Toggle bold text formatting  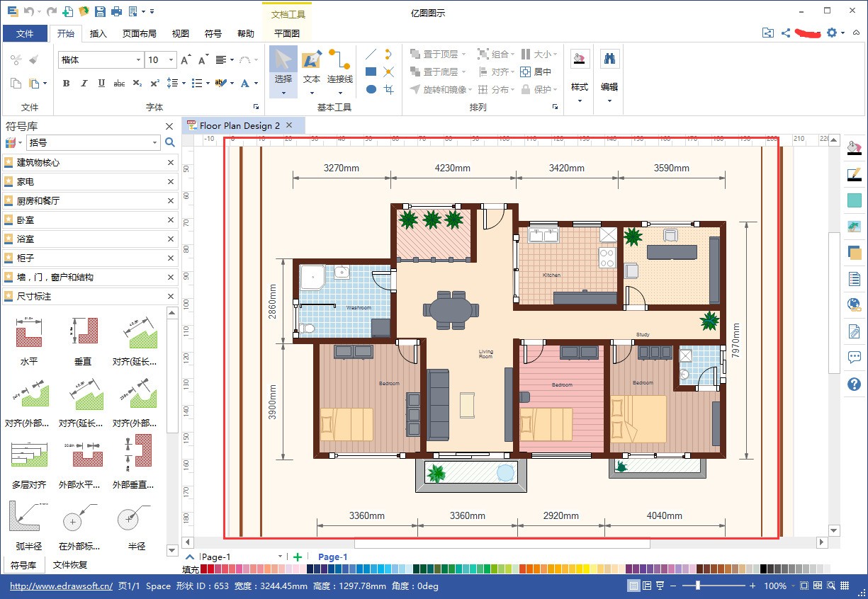pyautogui.click(x=67, y=84)
